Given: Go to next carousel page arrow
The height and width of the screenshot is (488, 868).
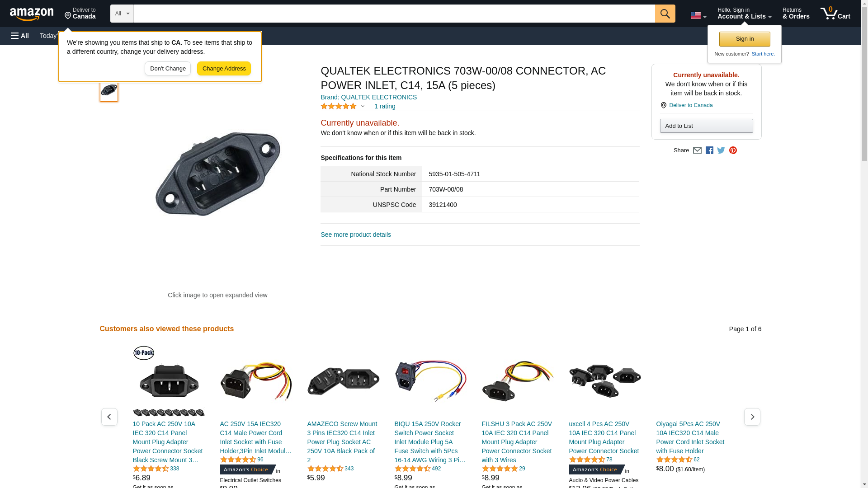Looking at the screenshot, I should [752, 417].
